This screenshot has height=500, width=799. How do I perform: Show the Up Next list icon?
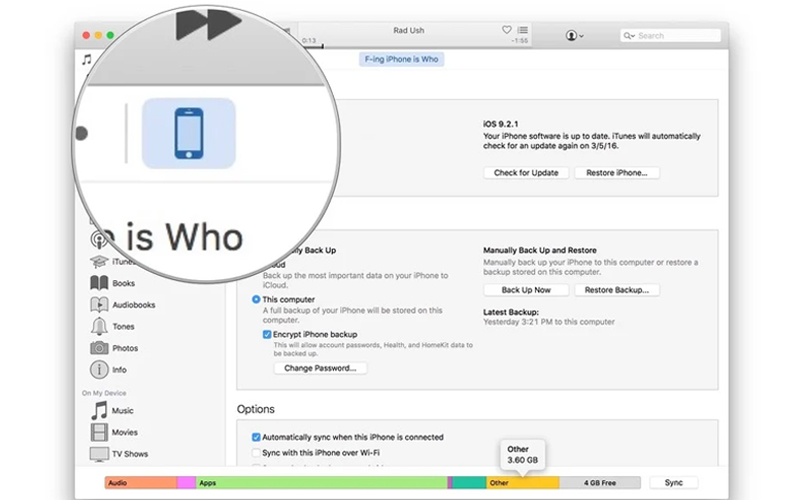pyautogui.click(x=523, y=30)
